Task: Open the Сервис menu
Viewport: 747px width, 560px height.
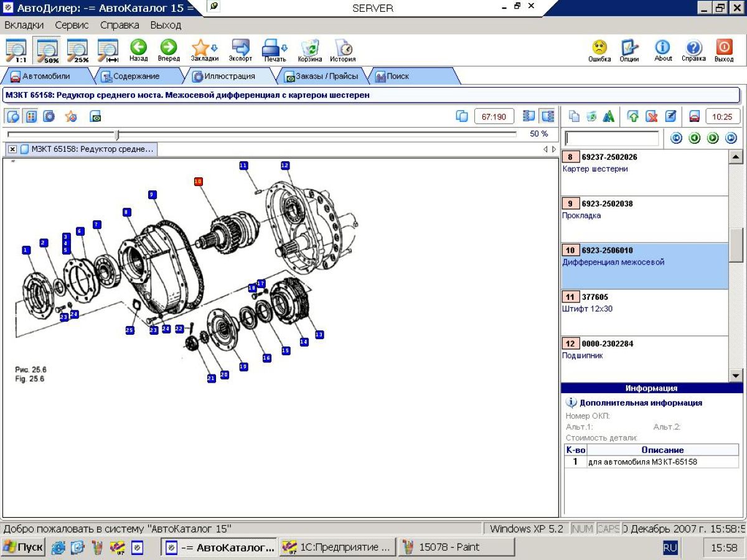Action: [72, 26]
